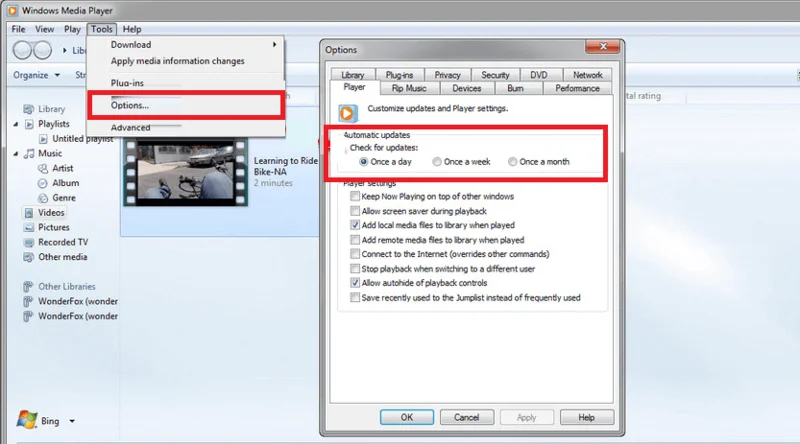Screen dimensions: 800x444
Task: Click the second WonderFox library icon
Action: pyautogui.click(x=29, y=316)
